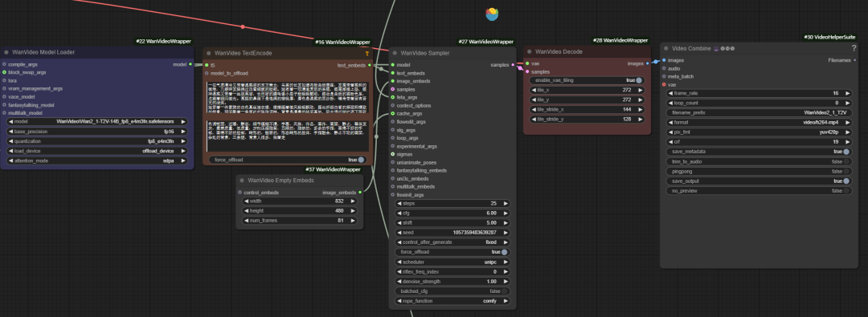868x317 pixels.
Task: Click the text_embeds output socket
Action: pyautogui.click(x=370, y=65)
